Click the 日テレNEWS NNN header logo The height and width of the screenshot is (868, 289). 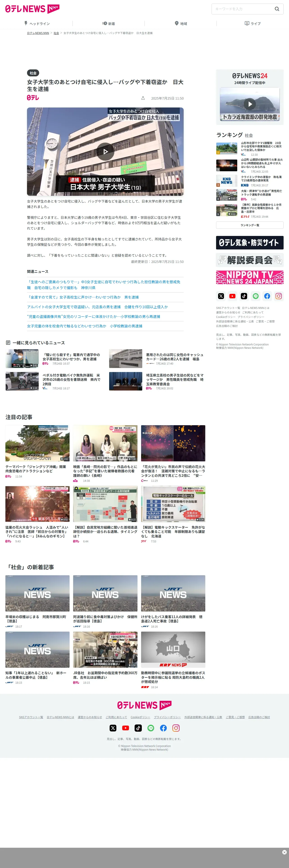click(x=32, y=9)
